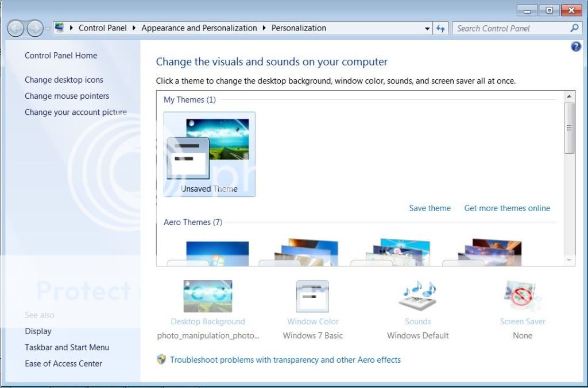Click the Aero Themes (7) heading
This screenshot has width=588, height=388.
pos(193,222)
